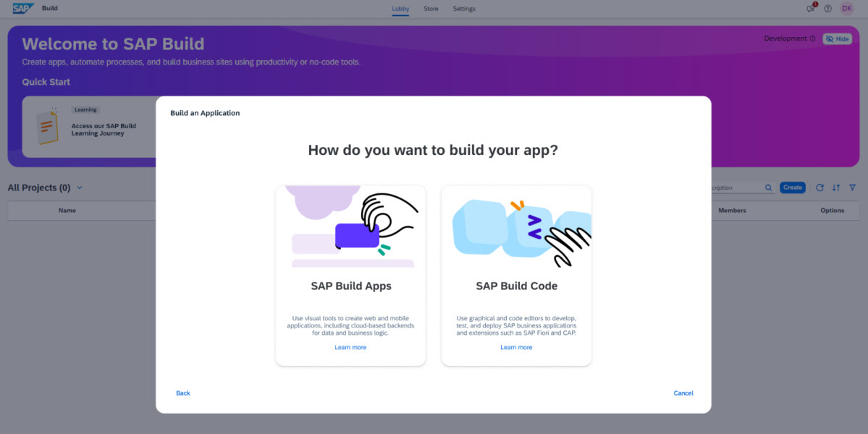This screenshot has width=868, height=434.
Task: Click the search magnifier icon in projects
Action: point(768,188)
